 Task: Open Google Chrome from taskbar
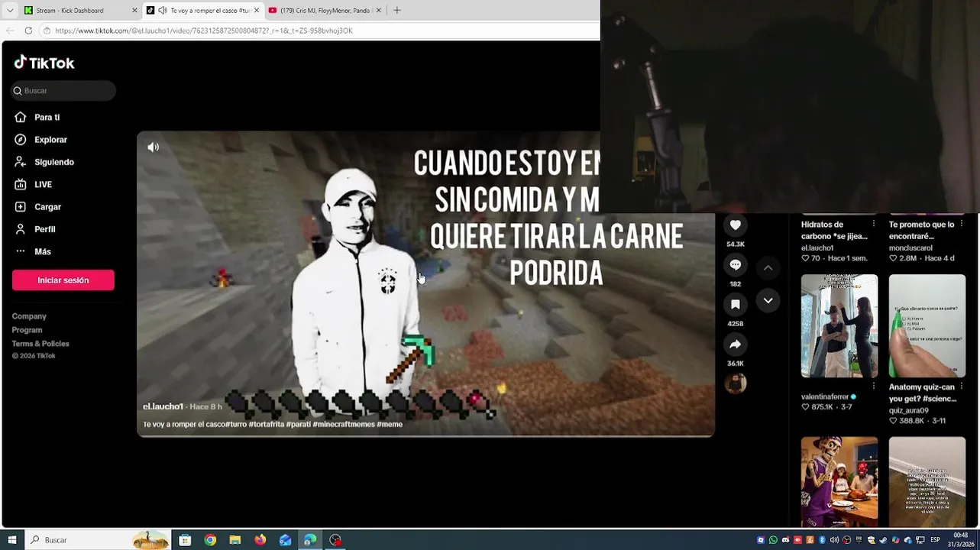pos(210,540)
